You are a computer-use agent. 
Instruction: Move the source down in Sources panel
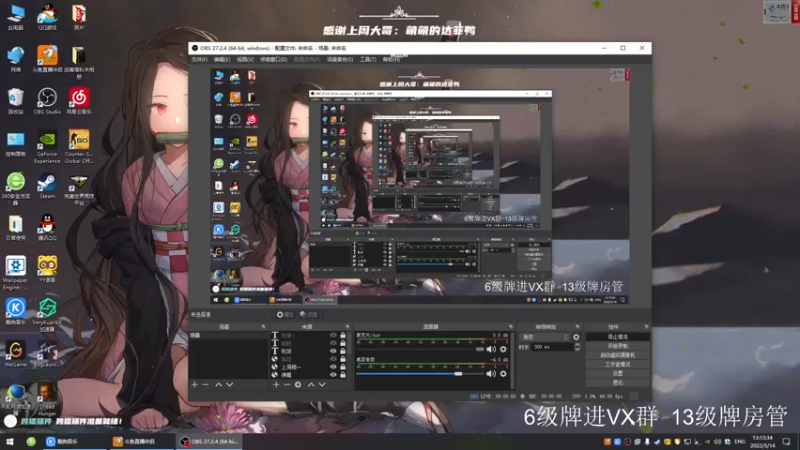[x=322, y=384]
